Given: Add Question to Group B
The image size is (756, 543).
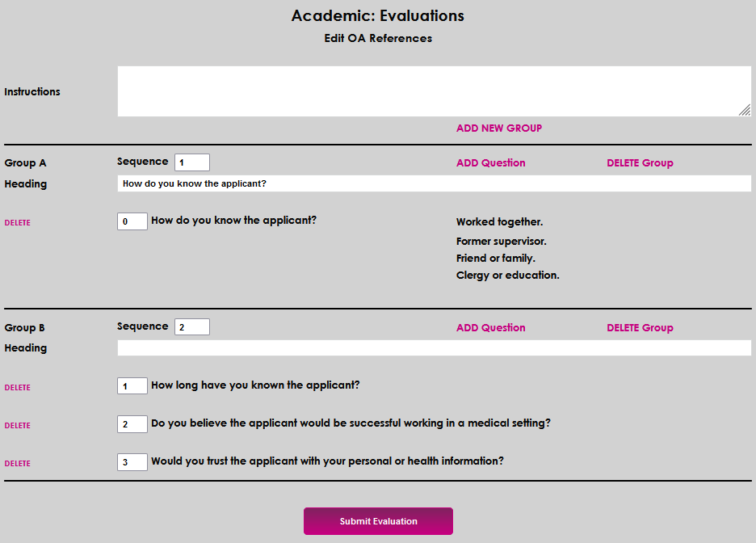Looking at the screenshot, I should [x=490, y=328].
